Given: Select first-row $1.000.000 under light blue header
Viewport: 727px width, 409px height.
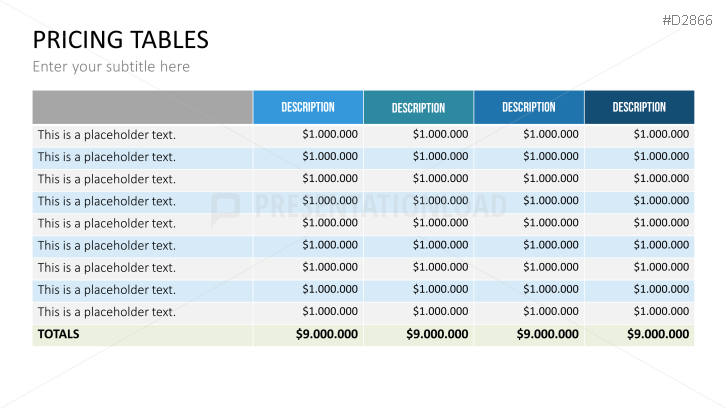Looking at the screenshot, I should click(x=330, y=134).
